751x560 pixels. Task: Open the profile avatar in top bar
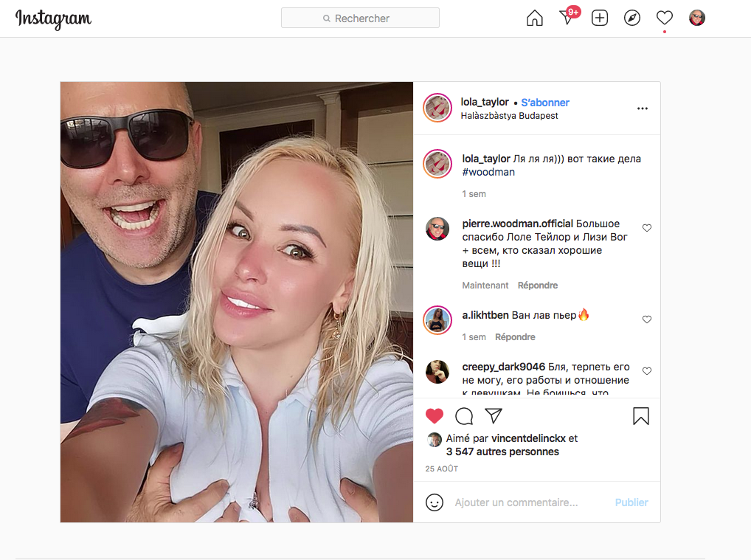tap(697, 18)
